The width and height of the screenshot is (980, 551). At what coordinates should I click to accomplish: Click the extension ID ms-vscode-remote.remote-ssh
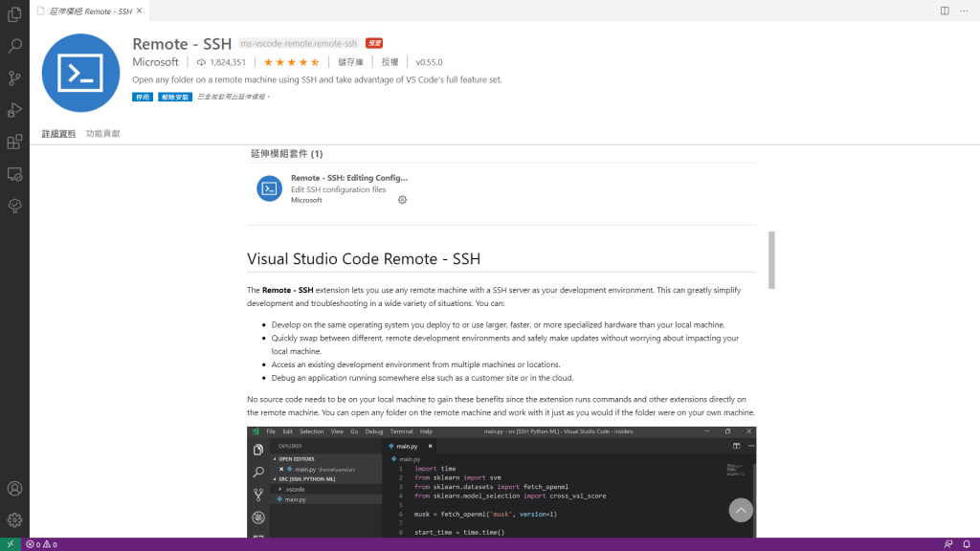click(x=299, y=43)
